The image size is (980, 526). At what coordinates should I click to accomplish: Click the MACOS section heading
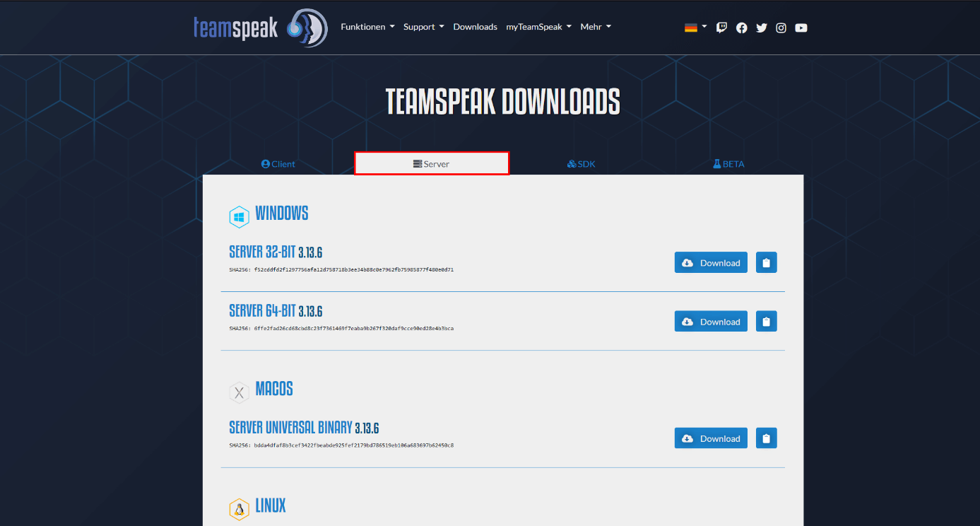point(274,389)
